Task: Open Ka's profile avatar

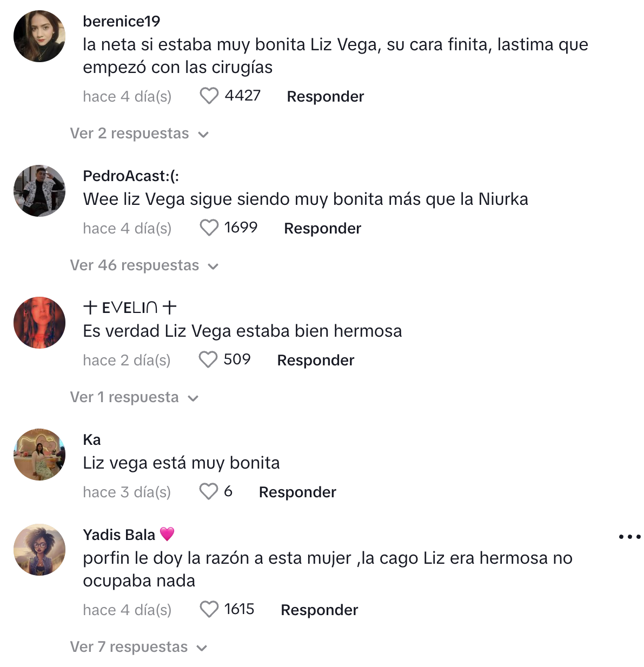Action: (39, 455)
